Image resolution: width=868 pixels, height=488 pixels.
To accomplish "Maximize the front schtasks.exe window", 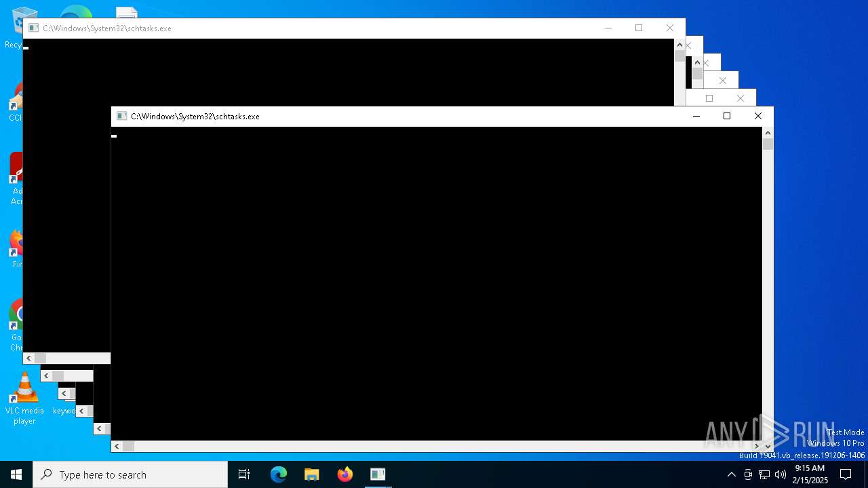I will pos(727,116).
